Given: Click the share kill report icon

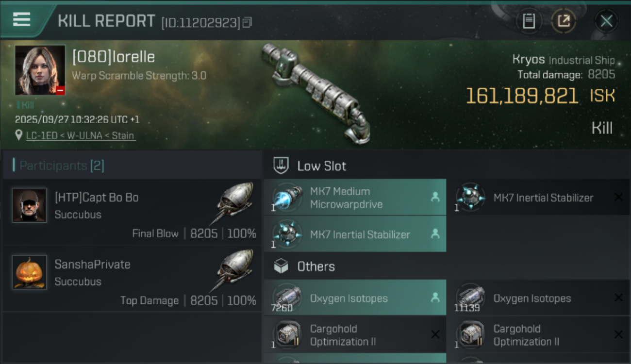Looking at the screenshot, I should (x=564, y=21).
